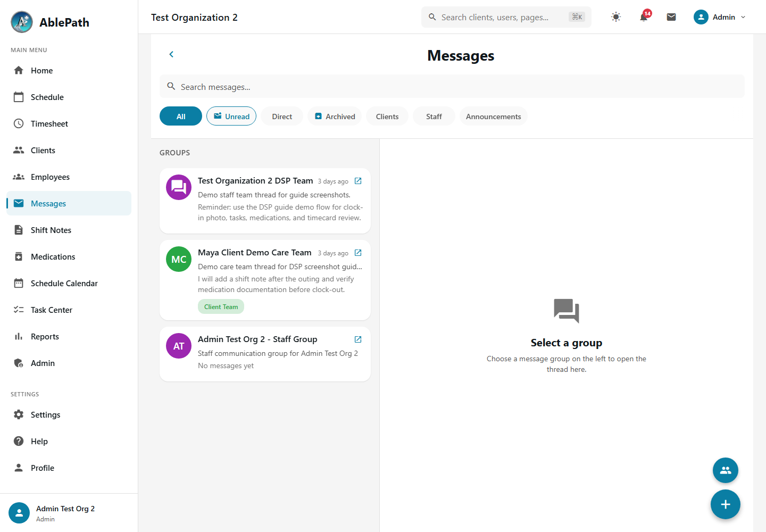
Task: Filter messages by Unread
Action: (x=231, y=117)
